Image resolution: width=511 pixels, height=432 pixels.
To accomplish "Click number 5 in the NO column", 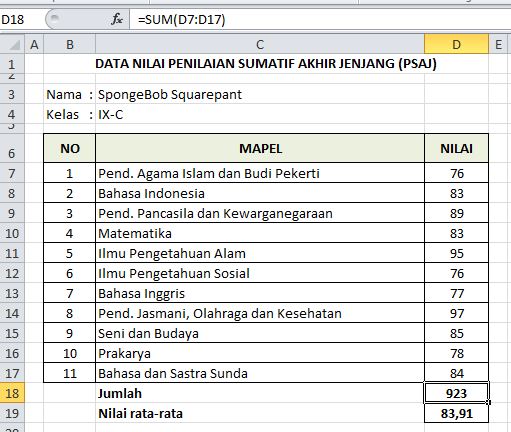I will tap(70, 253).
